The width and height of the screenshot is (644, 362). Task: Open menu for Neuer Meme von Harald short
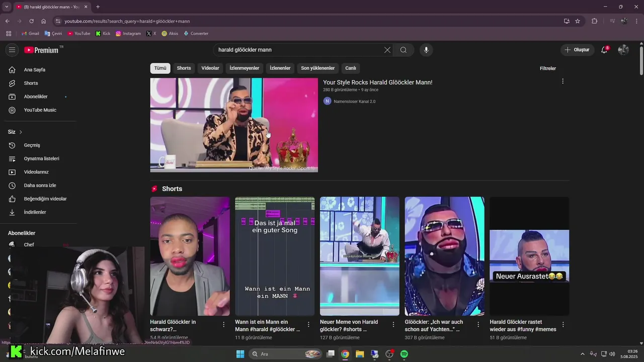click(393, 324)
